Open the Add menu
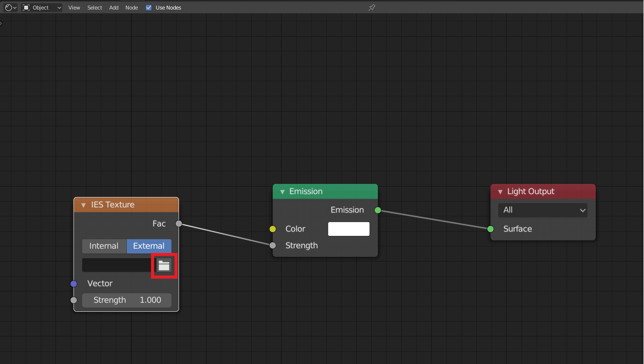Image resolution: width=644 pixels, height=364 pixels. tap(114, 7)
